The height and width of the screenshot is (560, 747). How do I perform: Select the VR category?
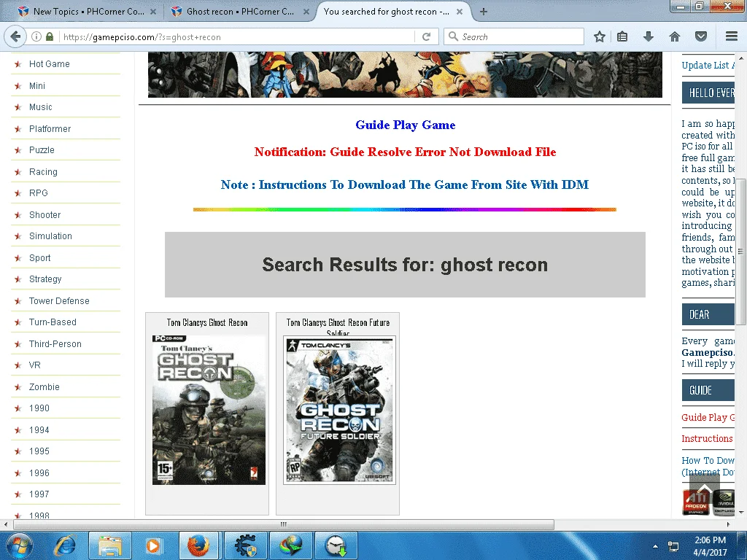[35, 365]
